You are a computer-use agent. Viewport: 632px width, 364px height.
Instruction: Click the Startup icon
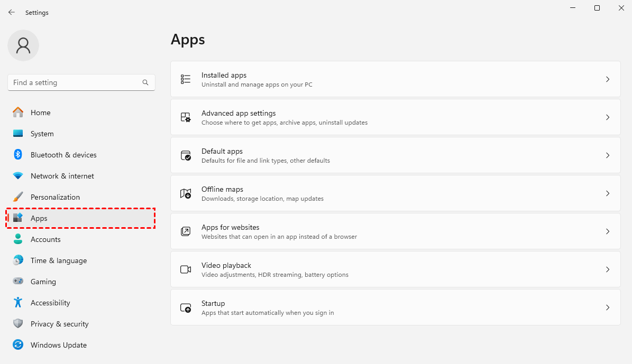[x=186, y=307]
